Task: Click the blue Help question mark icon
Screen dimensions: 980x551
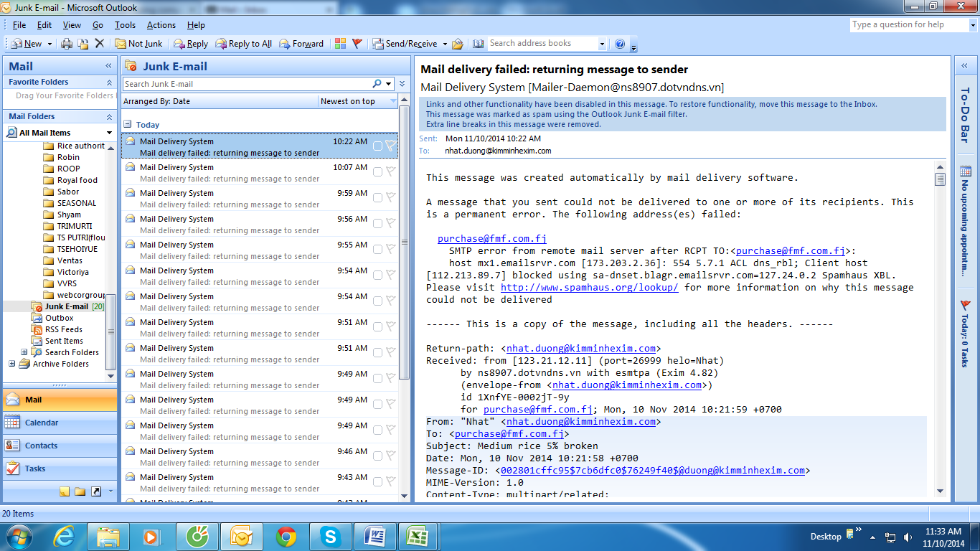Action: (620, 44)
